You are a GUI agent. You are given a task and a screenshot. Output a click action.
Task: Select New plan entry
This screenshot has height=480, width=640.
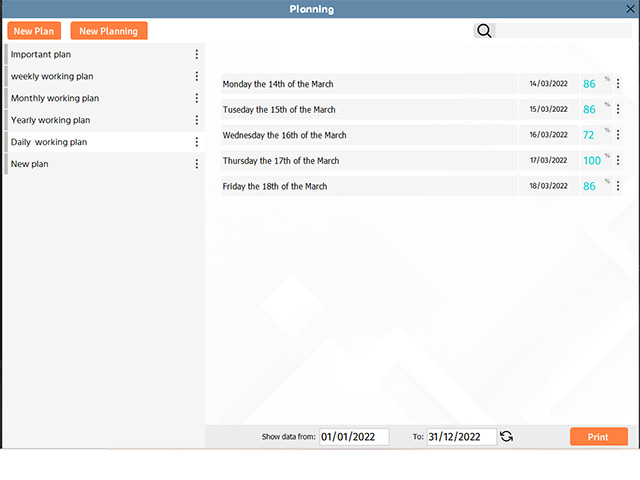click(x=104, y=164)
